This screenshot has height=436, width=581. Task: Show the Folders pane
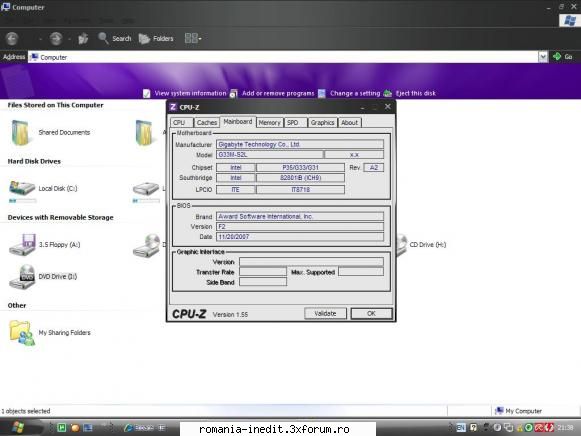(x=156, y=38)
